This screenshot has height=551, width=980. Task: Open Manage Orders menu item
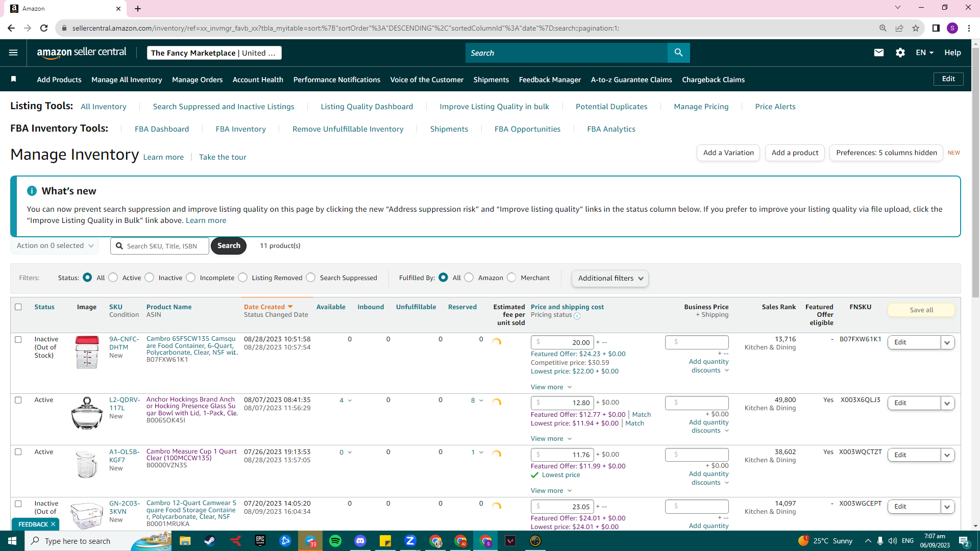(198, 80)
